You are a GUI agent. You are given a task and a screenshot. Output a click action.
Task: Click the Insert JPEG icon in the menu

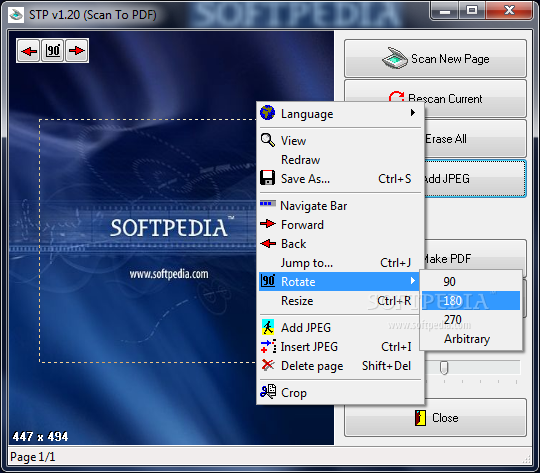tap(268, 346)
